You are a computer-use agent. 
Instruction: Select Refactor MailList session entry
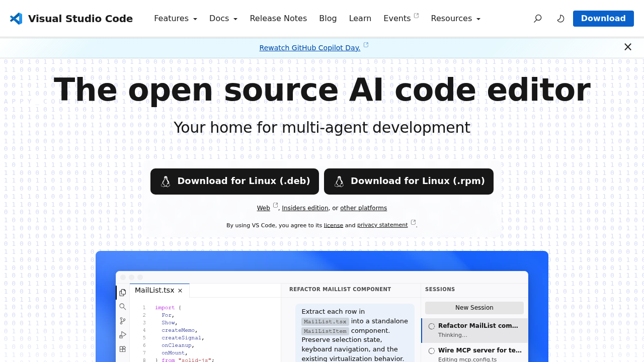click(474, 330)
